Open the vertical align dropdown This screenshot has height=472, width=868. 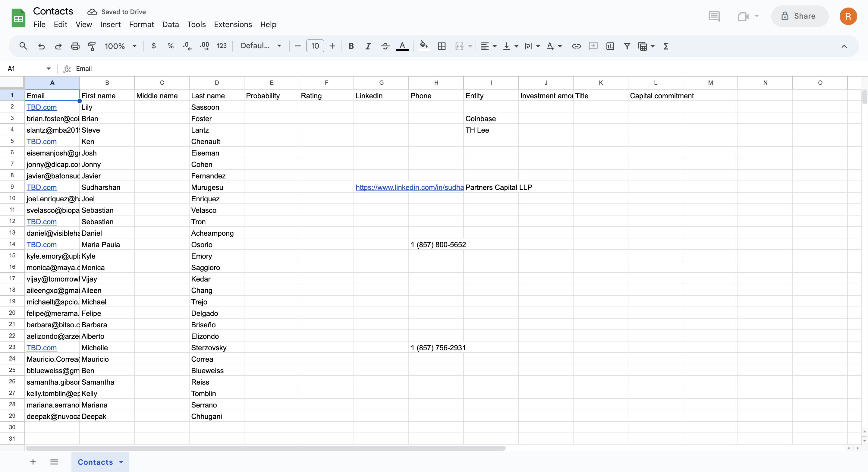(x=510, y=46)
